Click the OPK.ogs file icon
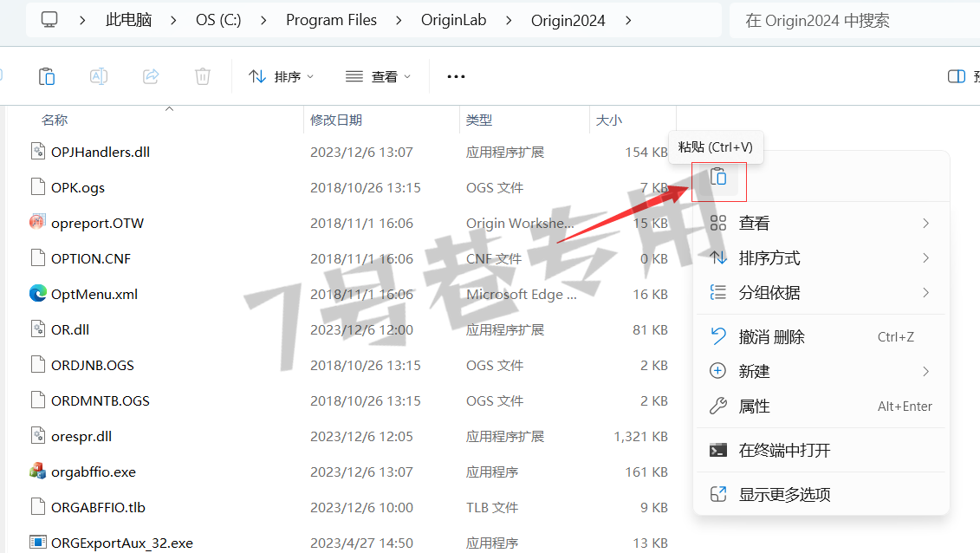 click(38, 187)
